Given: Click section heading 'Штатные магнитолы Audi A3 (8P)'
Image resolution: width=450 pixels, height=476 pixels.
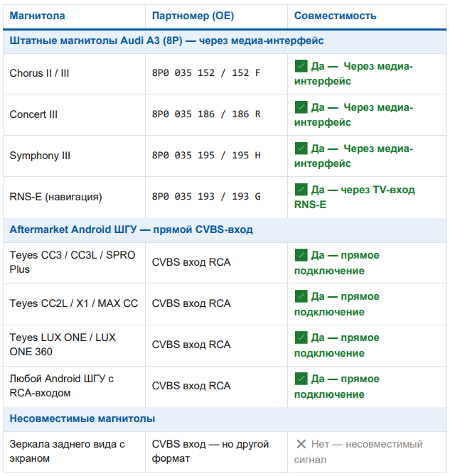Looking at the screenshot, I should [166, 40].
